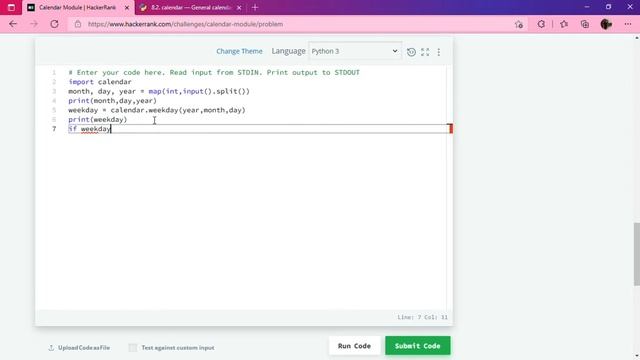
Task: Open a new browser tab
Action: tap(255, 7)
